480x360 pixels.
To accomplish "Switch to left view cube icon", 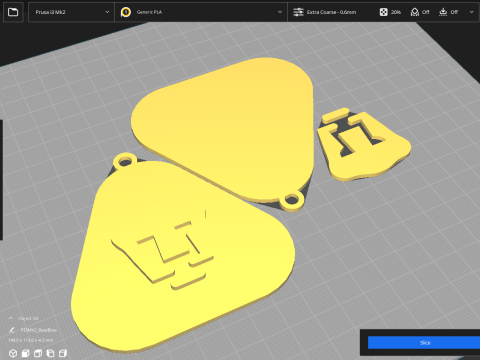I will coord(50,353).
